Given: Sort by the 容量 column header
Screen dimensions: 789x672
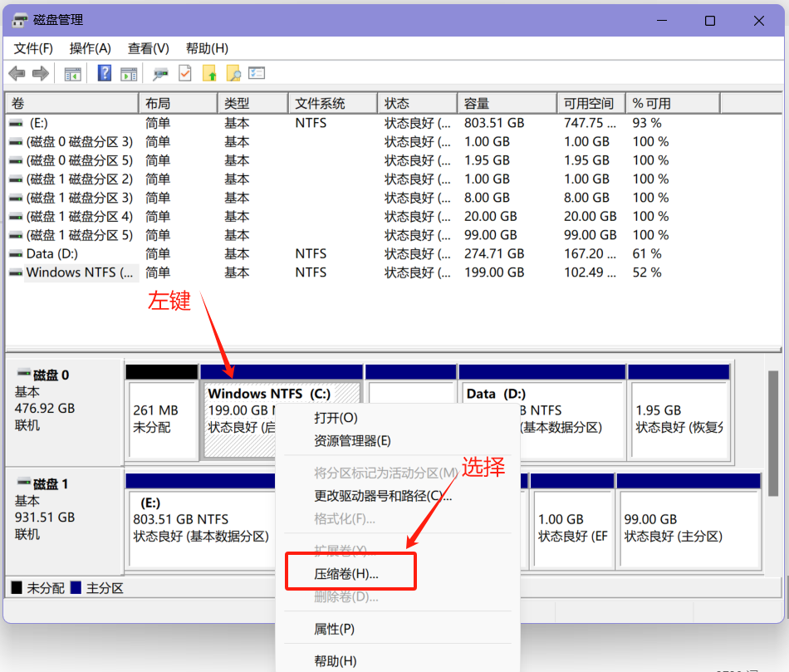Looking at the screenshot, I should 477,104.
